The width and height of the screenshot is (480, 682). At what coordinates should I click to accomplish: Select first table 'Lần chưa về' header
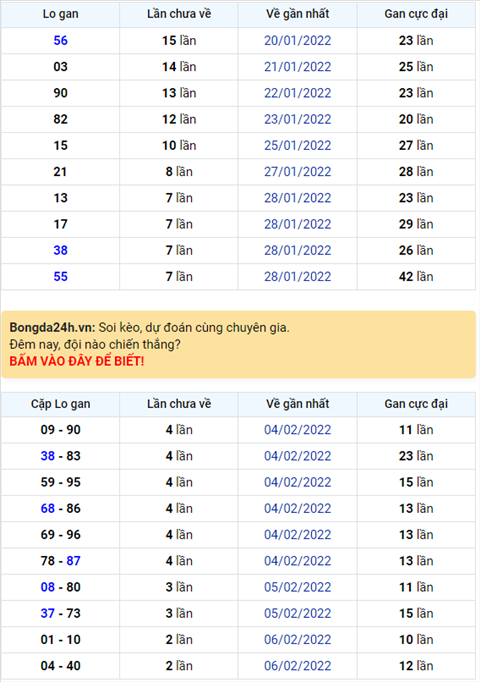(x=179, y=14)
